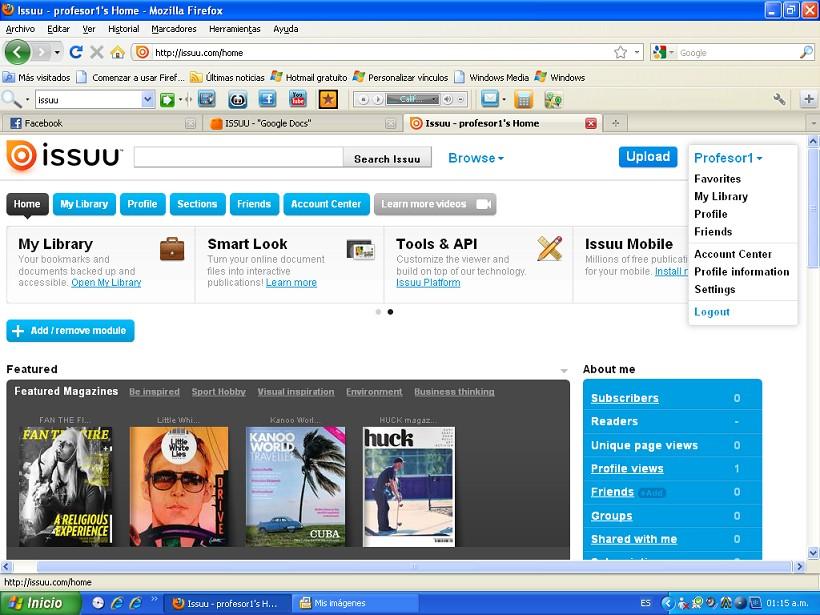The image size is (820, 615).
Task: Open the Facebook toolbar icon
Action: (267, 99)
